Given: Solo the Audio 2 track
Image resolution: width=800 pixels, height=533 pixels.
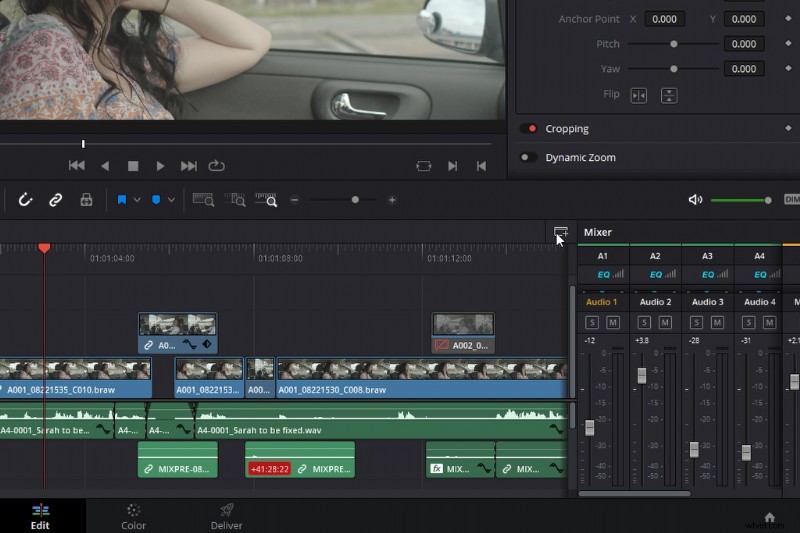Looking at the screenshot, I should pyautogui.click(x=644, y=322).
